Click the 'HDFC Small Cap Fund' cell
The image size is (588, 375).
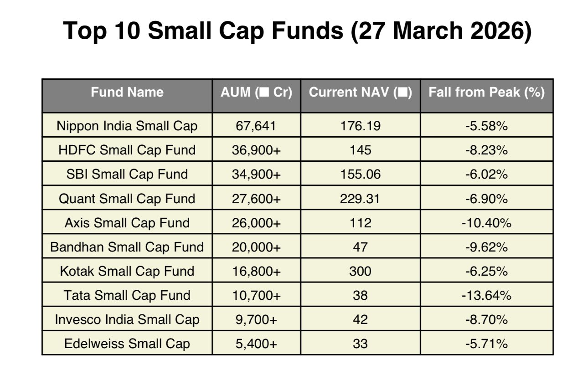(127, 150)
